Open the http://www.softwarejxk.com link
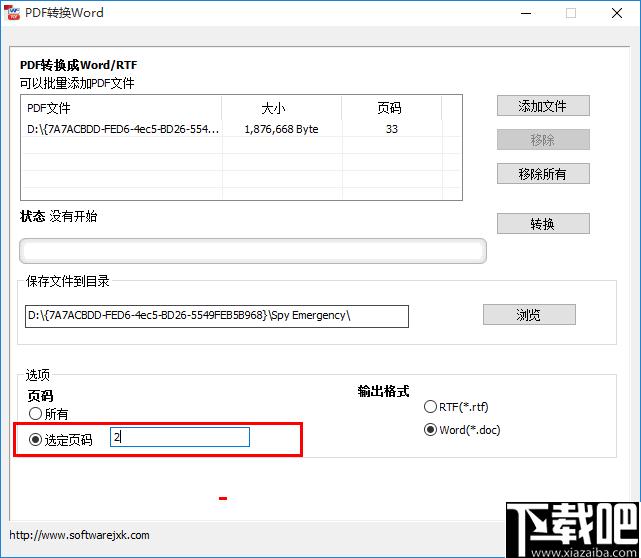Screen dimensions: 641x558 pos(79,535)
